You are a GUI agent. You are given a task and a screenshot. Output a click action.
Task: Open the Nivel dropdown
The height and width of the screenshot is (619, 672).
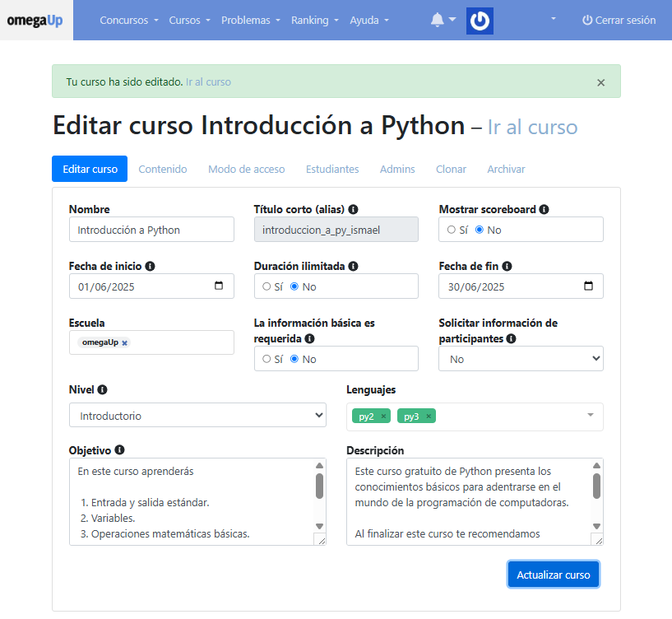pos(197,416)
